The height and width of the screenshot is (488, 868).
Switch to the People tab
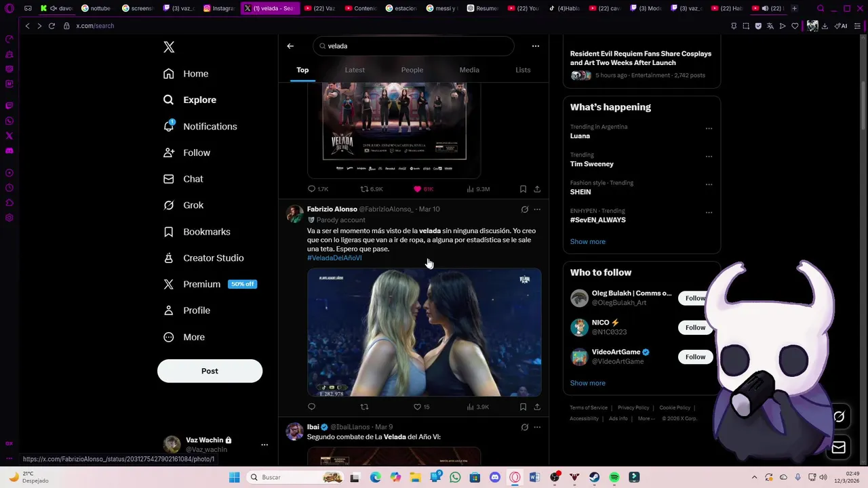(x=412, y=70)
